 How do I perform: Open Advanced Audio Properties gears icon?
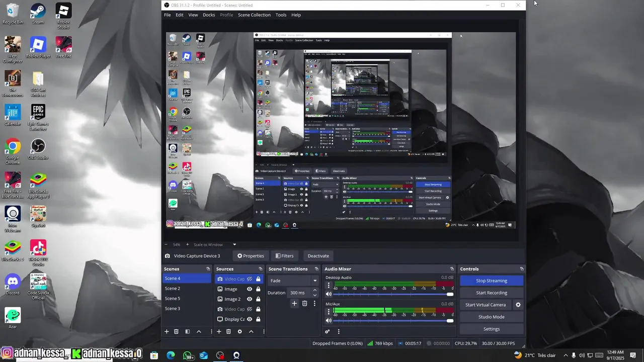point(327,331)
